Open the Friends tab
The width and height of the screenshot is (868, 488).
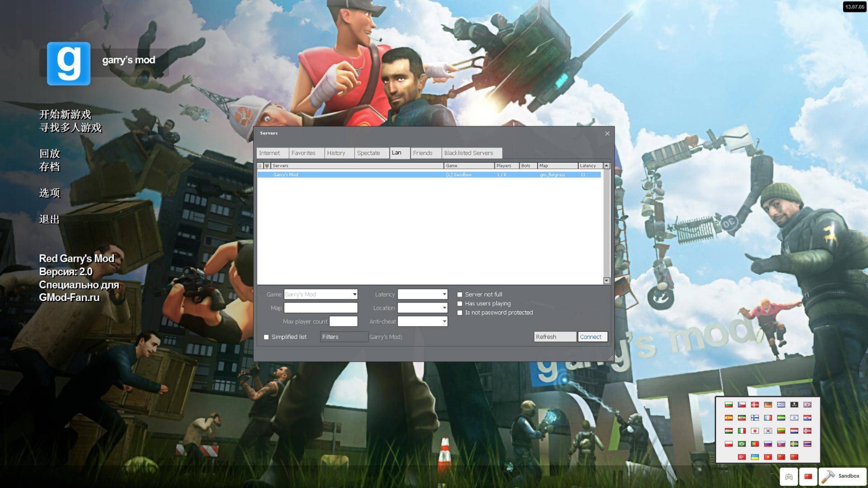426,153
